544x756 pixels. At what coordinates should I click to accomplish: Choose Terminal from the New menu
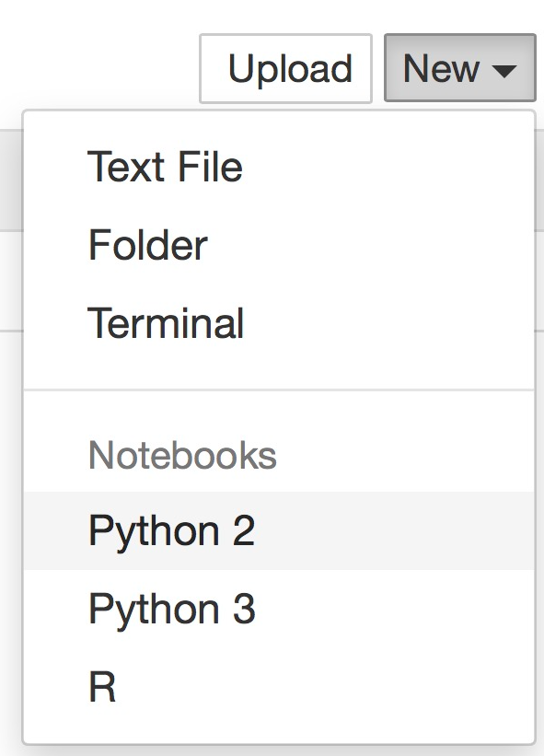point(279,323)
